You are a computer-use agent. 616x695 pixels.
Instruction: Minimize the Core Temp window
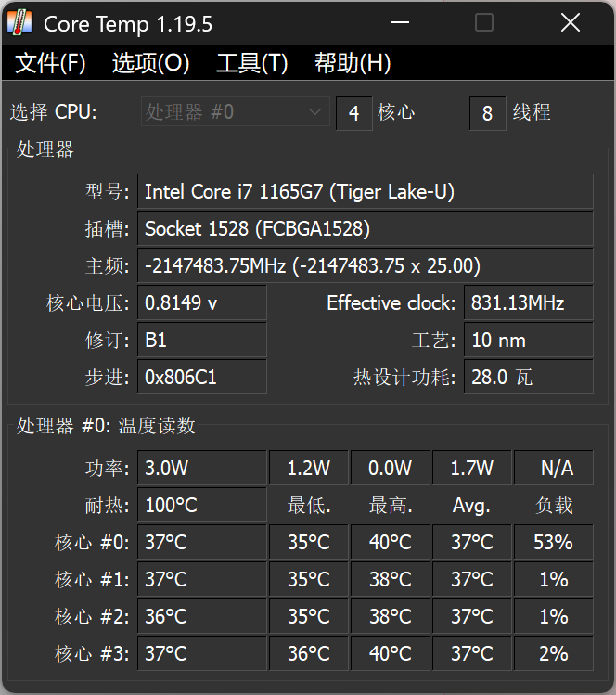[399, 22]
